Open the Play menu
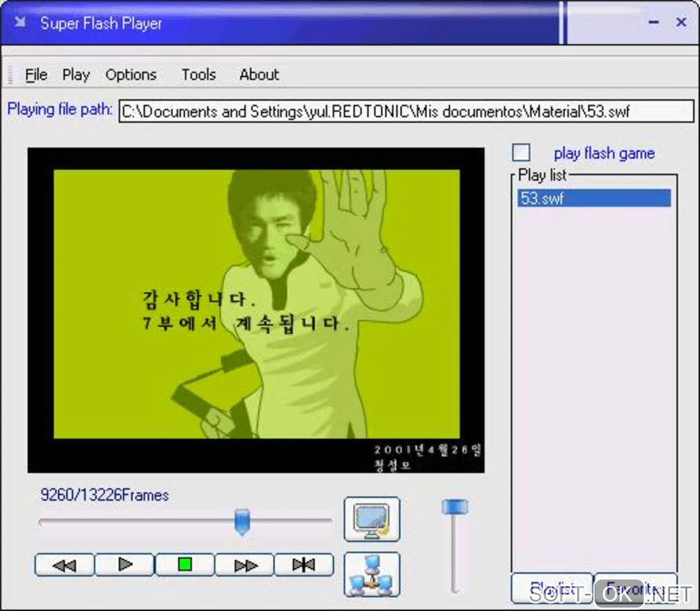 (76, 75)
